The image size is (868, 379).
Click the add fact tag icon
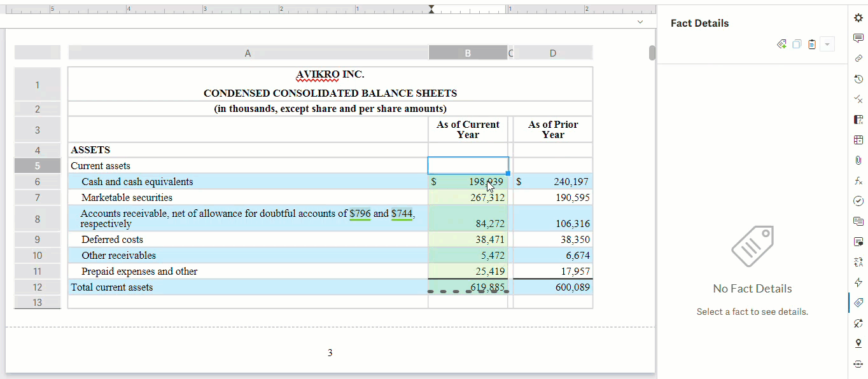[781, 44]
